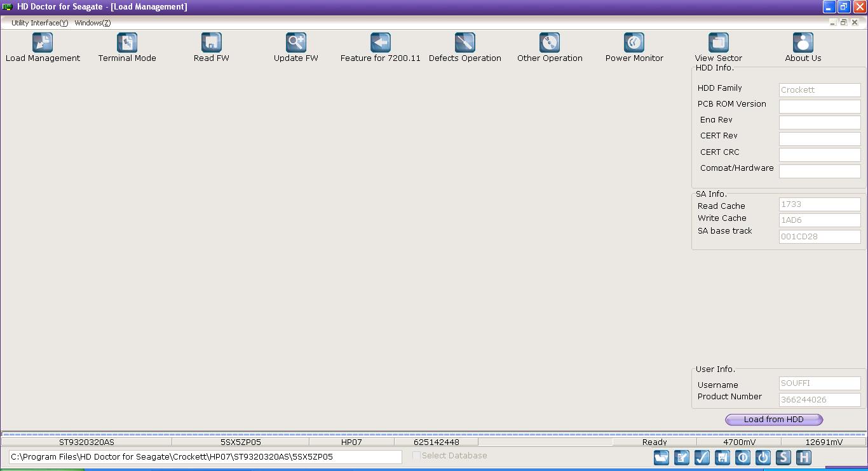Click the Ready status indicator
The image size is (868, 471).
pos(654,442)
